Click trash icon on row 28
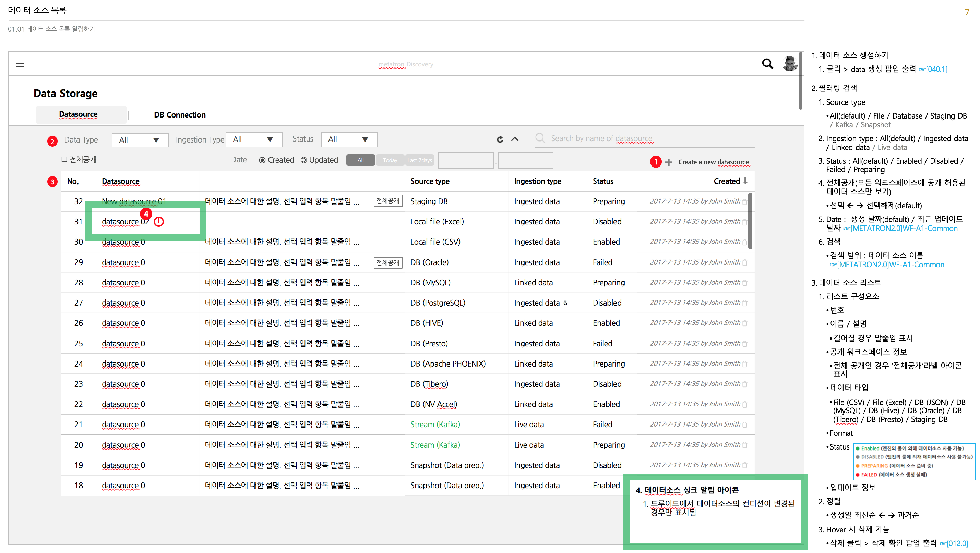Image resolution: width=980 pixels, height=553 pixels. [745, 282]
